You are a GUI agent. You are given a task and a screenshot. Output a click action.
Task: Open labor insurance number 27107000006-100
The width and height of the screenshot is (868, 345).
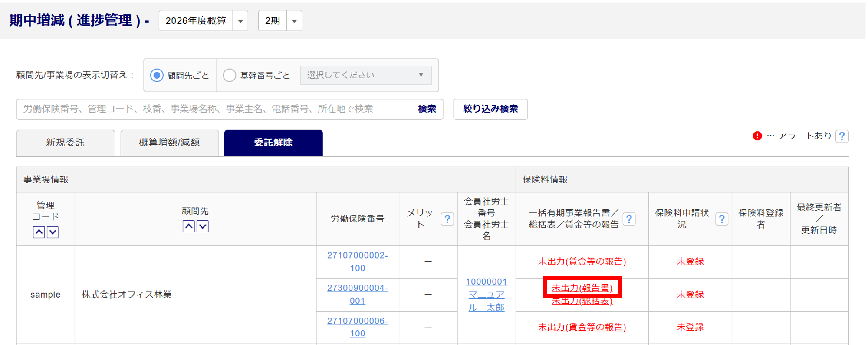point(358,327)
